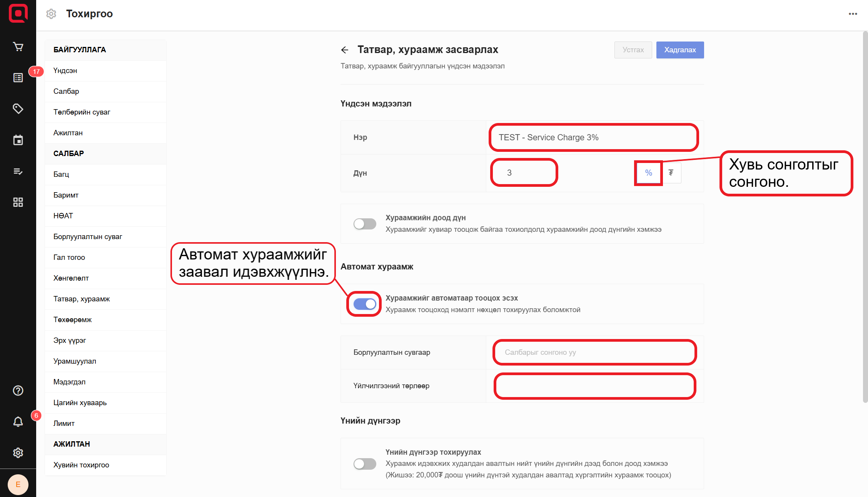This screenshot has width=868, height=497.
Task: Open the shopping cart icon in sidebar
Action: click(x=18, y=47)
